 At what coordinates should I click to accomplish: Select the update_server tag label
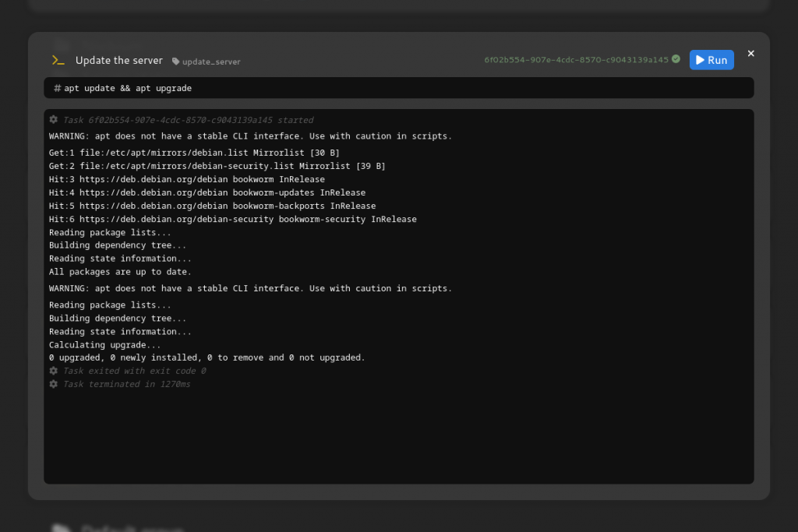tap(211, 62)
